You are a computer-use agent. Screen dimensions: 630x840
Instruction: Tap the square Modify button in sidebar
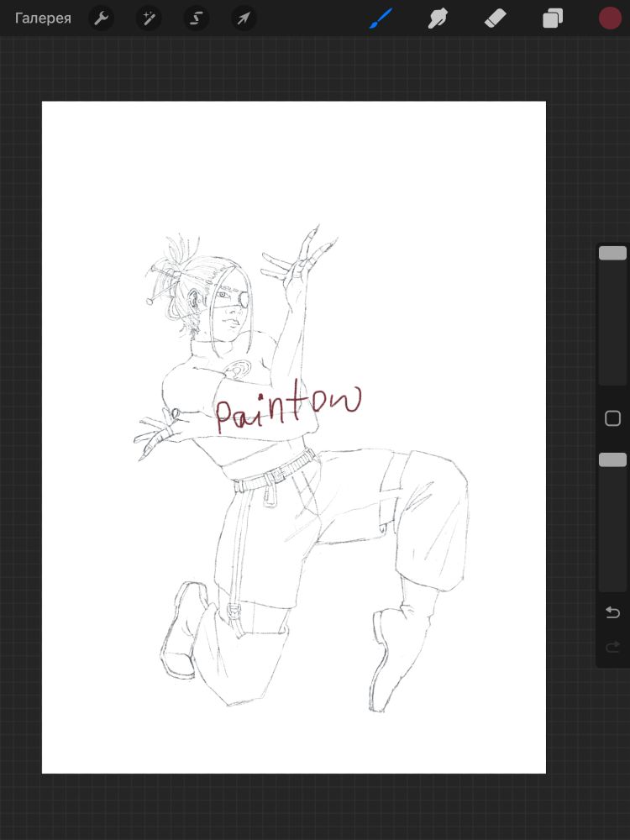612,418
